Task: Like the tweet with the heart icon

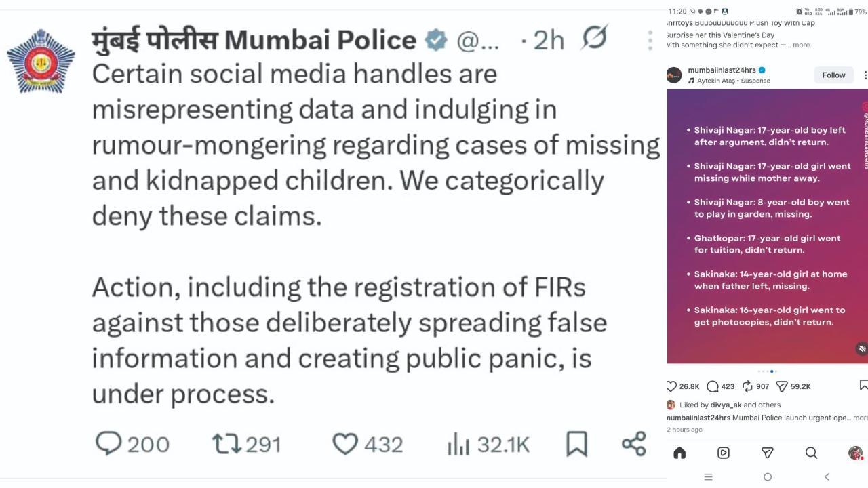Action: pyautogui.click(x=345, y=444)
